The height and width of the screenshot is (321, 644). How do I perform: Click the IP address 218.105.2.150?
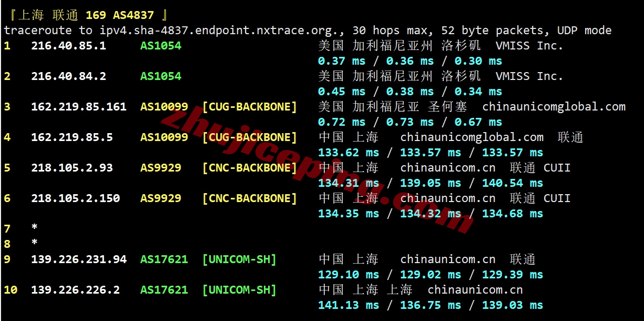pyautogui.click(x=75, y=198)
